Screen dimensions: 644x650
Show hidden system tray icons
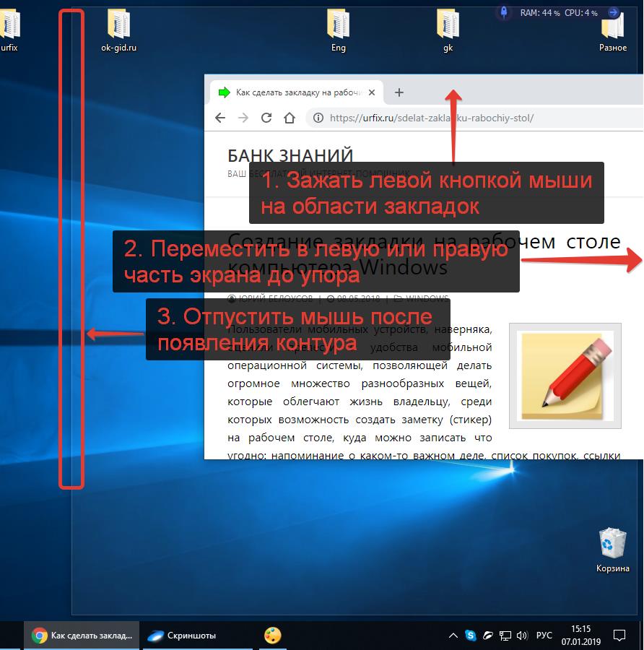click(453, 636)
